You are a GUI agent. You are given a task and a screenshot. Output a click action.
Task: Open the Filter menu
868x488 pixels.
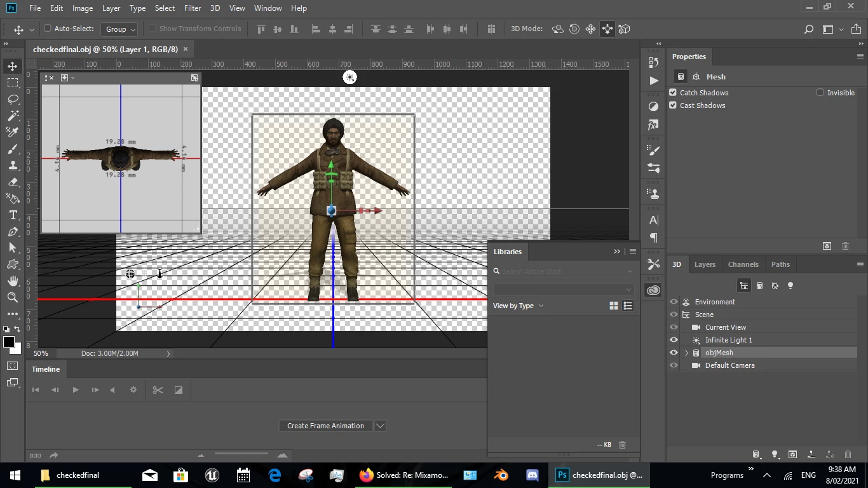coord(192,8)
